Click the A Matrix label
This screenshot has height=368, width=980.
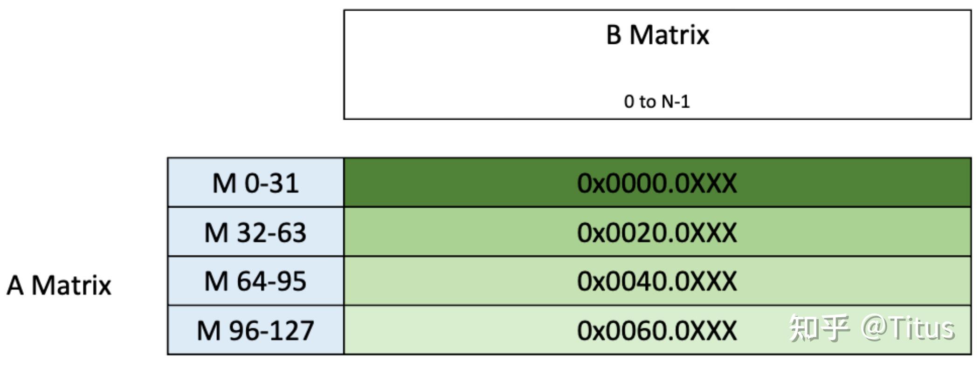59,285
